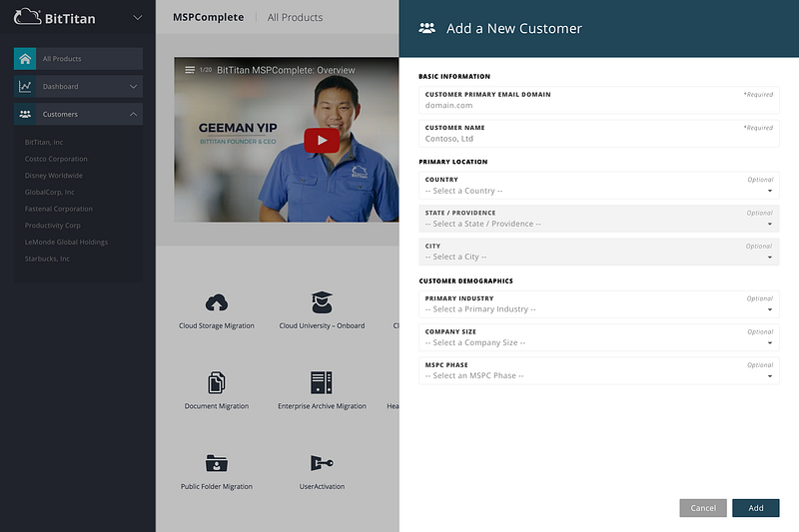Open the Company Size dropdown
The width and height of the screenshot is (799, 532).
click(598, 337)
